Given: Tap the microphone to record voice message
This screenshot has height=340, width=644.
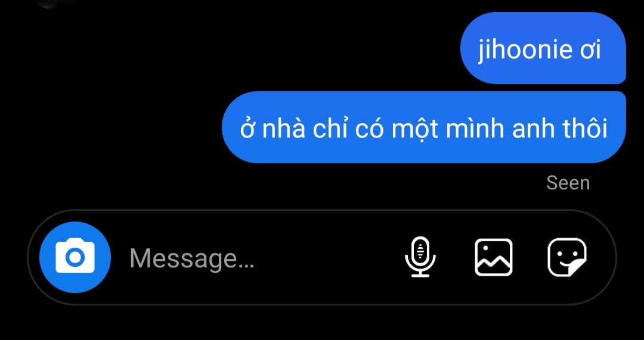Looking at the screenshot, I should coord(420,257).
